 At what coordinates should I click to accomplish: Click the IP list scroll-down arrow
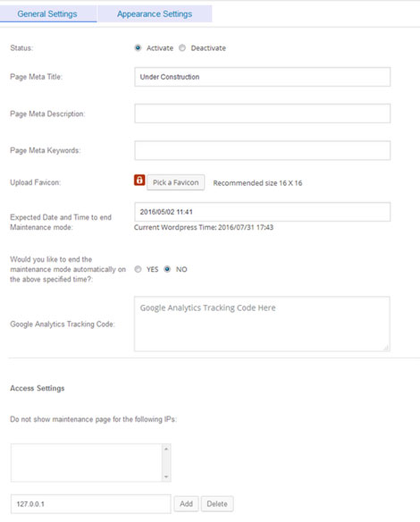pos(166,477)
